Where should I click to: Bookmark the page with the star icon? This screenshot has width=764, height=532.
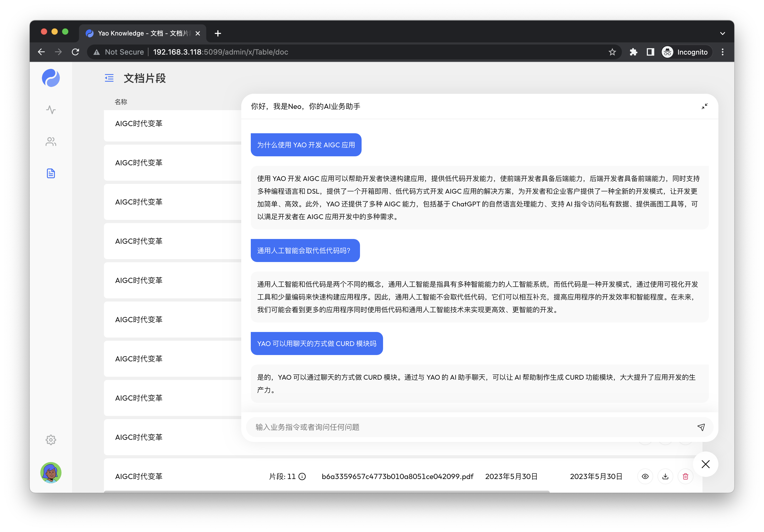click(x=612, y=52)
